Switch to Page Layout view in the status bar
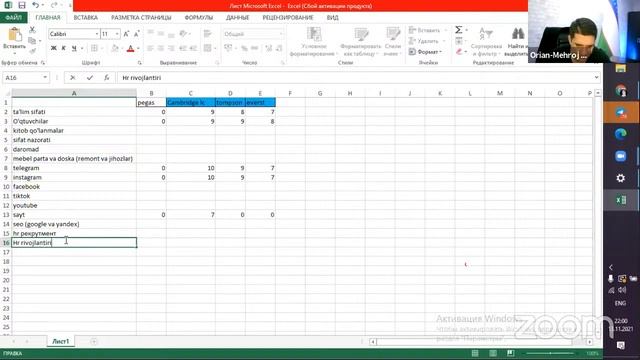 [493, 353]
